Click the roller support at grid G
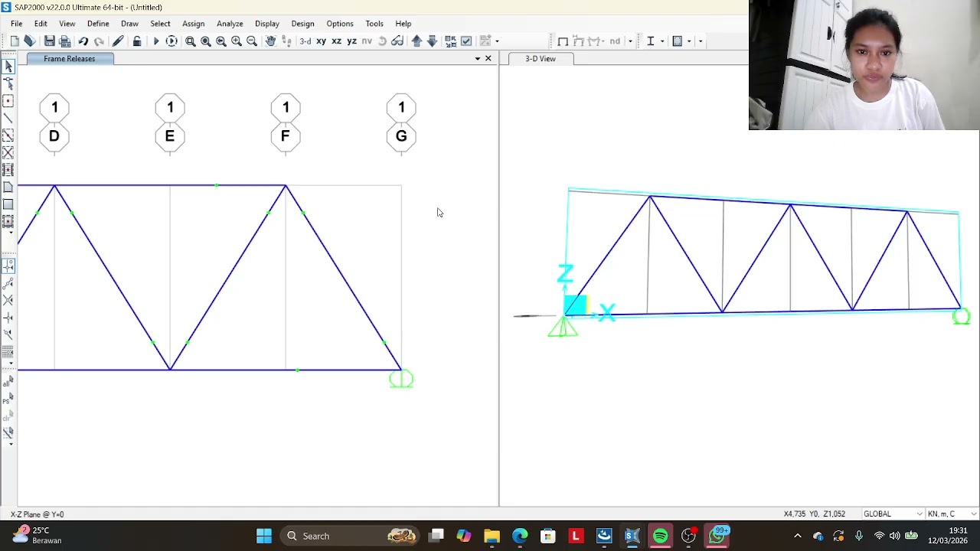980x551 pixels. point(401,379)
